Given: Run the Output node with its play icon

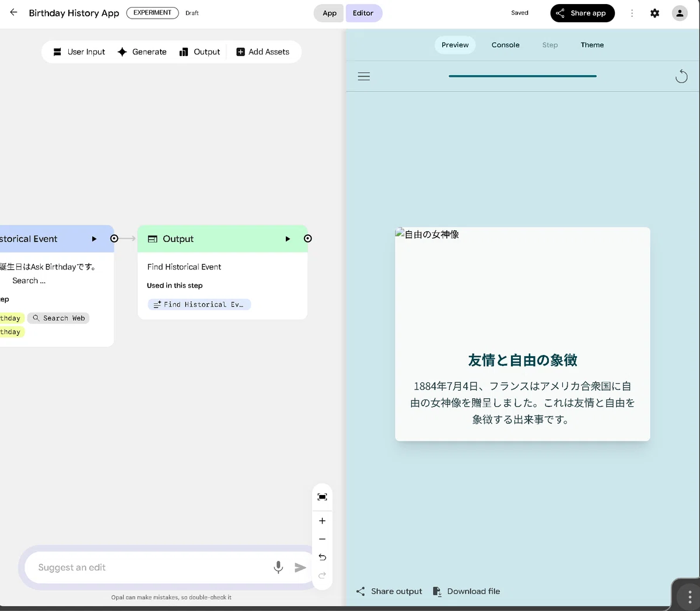Looking at the screenshot, I should tap(288, 239).
